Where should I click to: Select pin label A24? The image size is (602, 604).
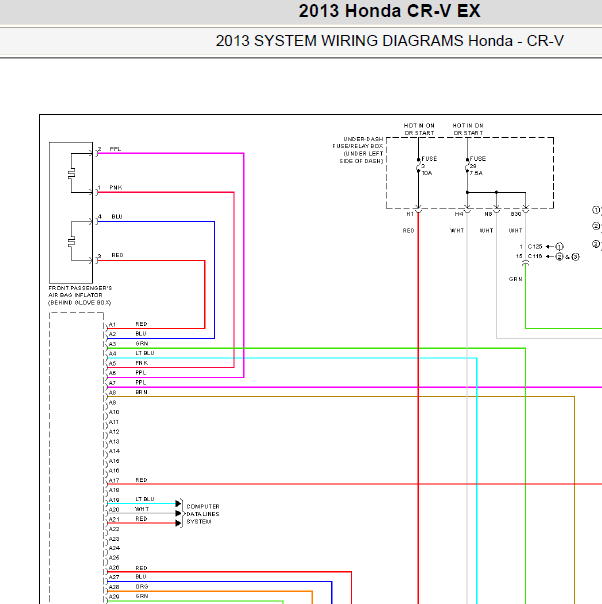coord(114,548)
